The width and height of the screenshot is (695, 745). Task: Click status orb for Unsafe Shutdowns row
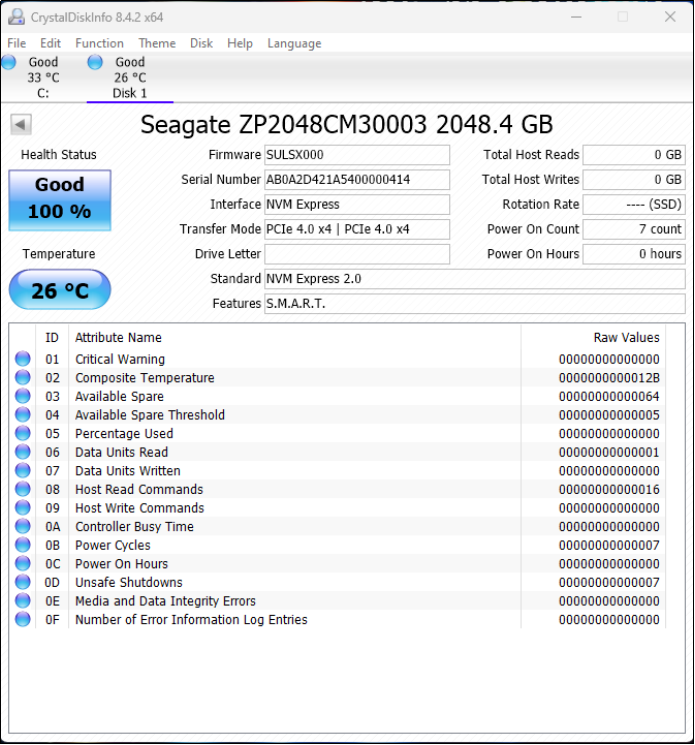22,582
